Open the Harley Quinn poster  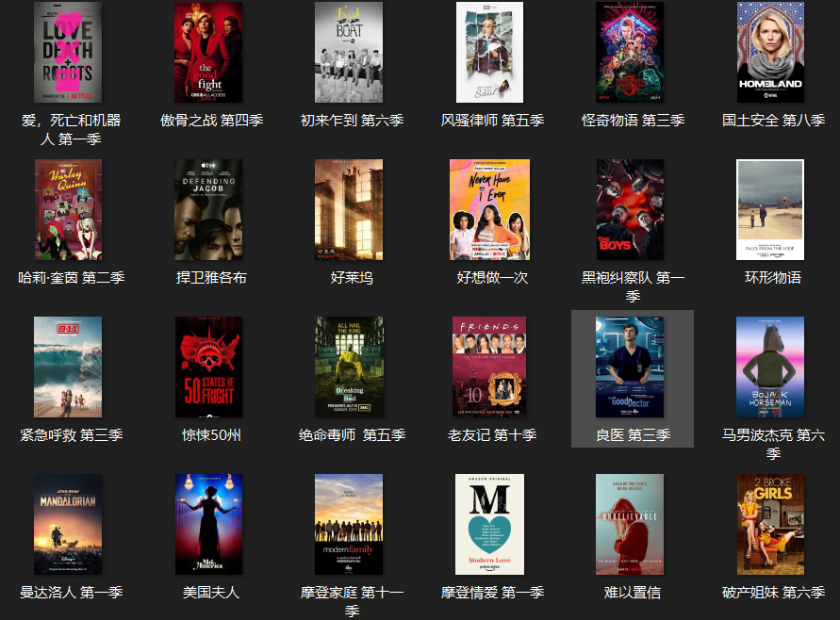tap(68, 209)
